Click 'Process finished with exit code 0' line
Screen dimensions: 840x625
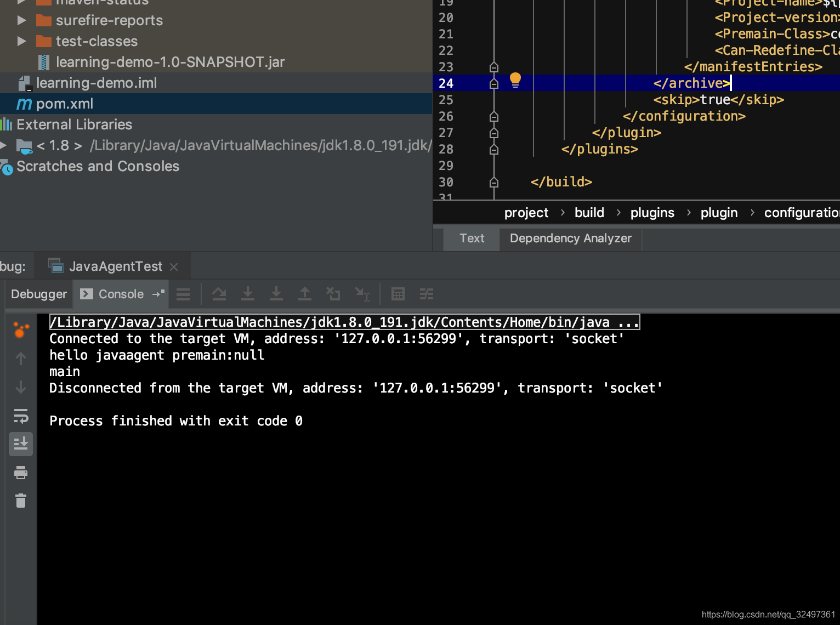[x=176, y=421]
